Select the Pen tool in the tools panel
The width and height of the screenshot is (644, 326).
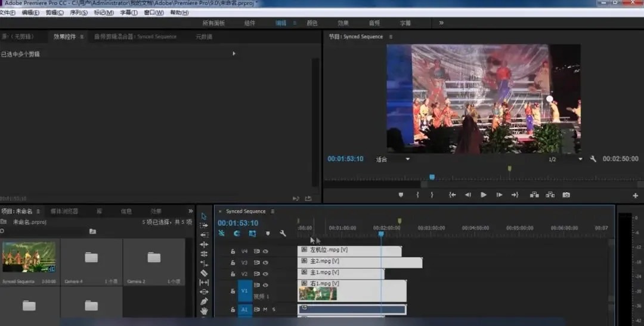tap(204, 302)
